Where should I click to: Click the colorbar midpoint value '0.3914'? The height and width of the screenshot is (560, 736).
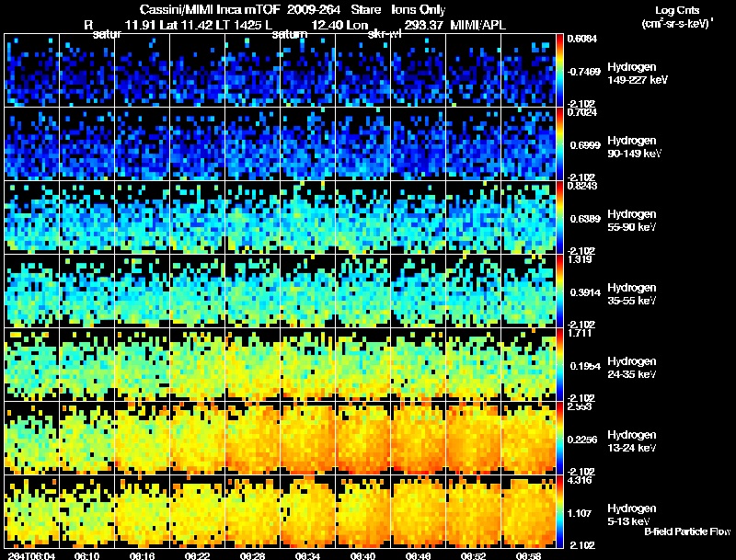click(585, 292)
